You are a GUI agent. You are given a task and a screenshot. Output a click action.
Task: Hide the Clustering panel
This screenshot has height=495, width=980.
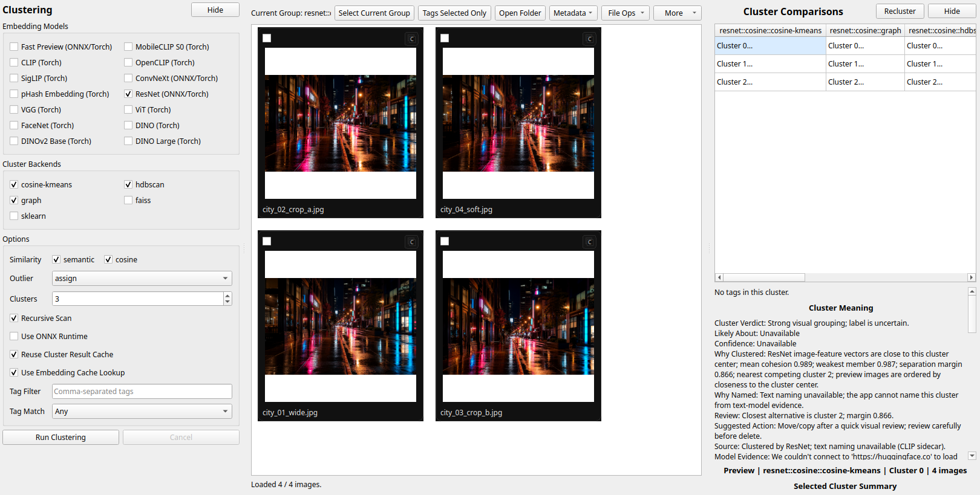point(215,10)
